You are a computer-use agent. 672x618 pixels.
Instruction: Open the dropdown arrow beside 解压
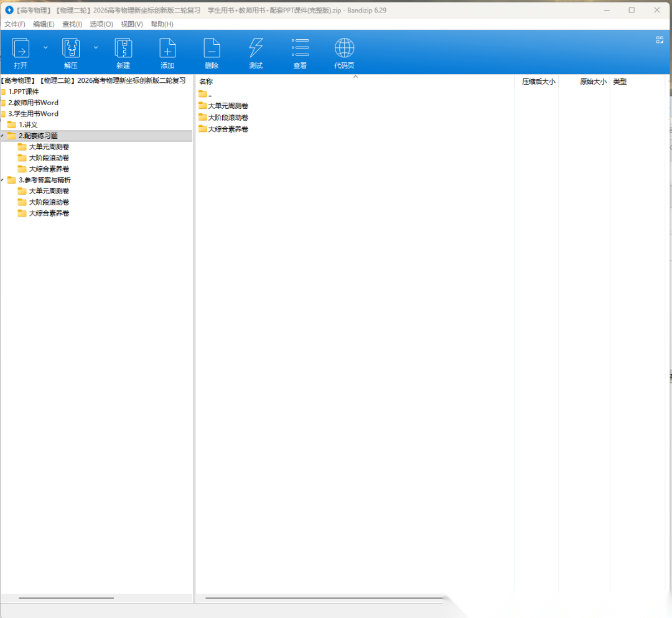(96, 47)
